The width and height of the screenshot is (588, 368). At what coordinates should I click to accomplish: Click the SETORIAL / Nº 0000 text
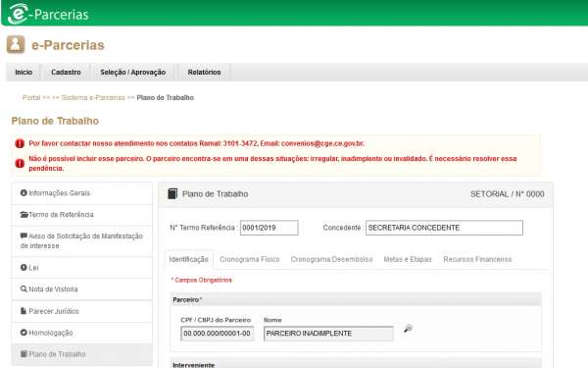[507, 194]
